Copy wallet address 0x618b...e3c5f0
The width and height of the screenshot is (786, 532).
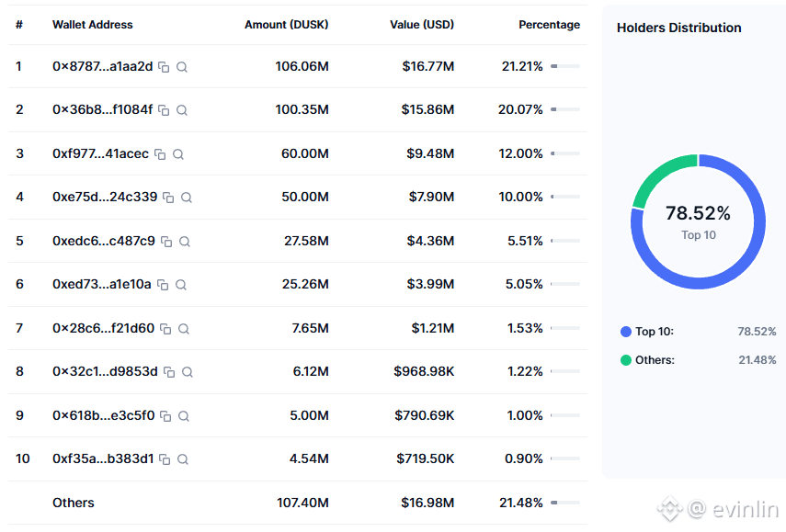click(165, 416)
